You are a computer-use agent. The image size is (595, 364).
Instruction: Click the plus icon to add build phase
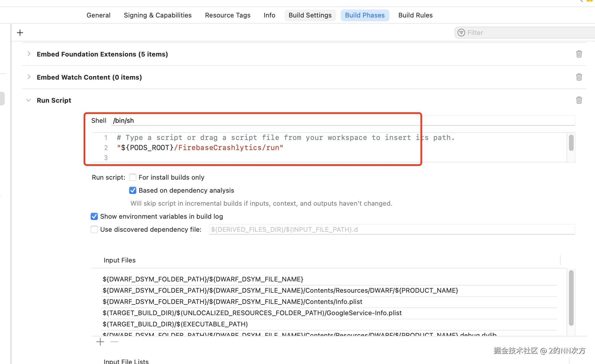tap(20, 33)
